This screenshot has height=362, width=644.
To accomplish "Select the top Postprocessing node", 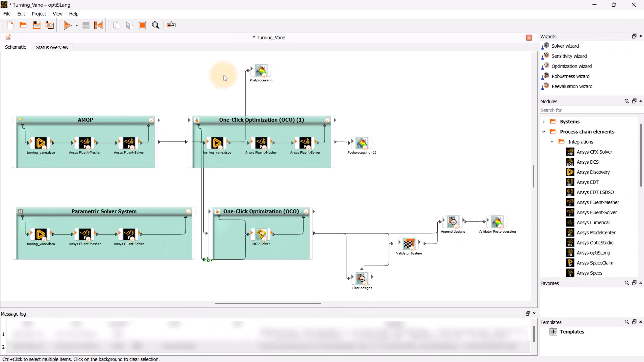I will [261, 71].
